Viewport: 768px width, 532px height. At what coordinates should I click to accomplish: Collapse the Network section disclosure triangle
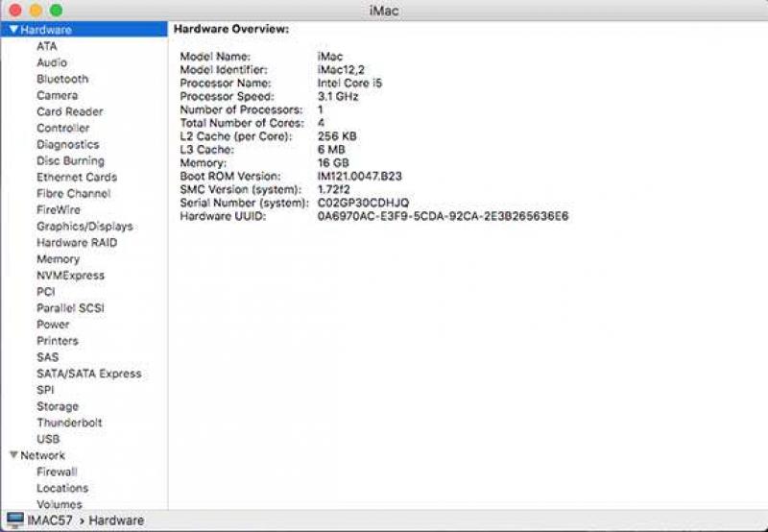pyautogui.click(x=13, y=455)
